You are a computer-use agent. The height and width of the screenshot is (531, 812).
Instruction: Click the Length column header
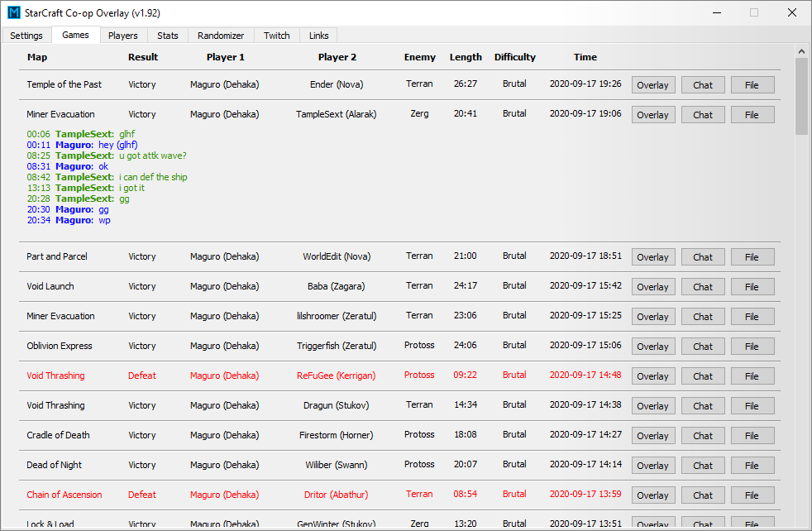point(466,57)
